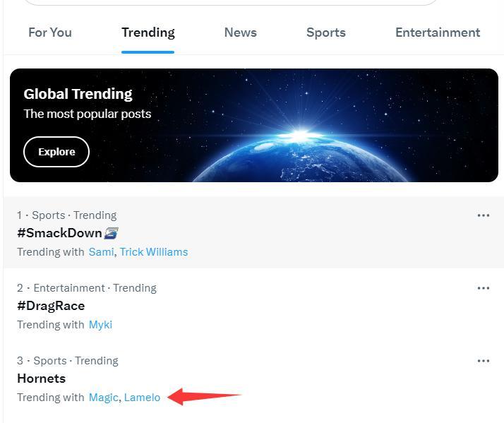Open the Magic related trend link
This screenshot has width=504, height=423.
[x=103, y=398]
